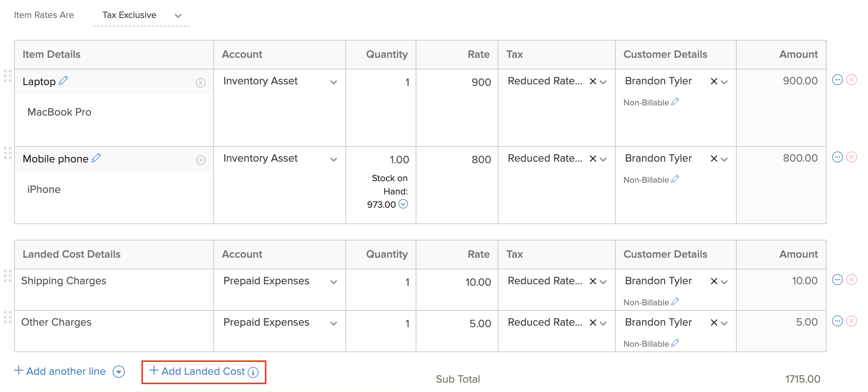Add Landed Cost to the bill
Viewport: 868px width, 392px height.
coord(203,371)
